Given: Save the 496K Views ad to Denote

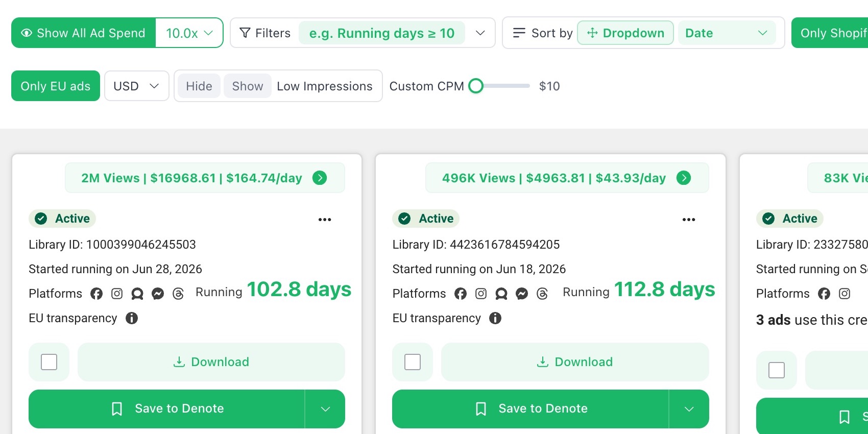Looking at the screenshot, I should [531, 409].
